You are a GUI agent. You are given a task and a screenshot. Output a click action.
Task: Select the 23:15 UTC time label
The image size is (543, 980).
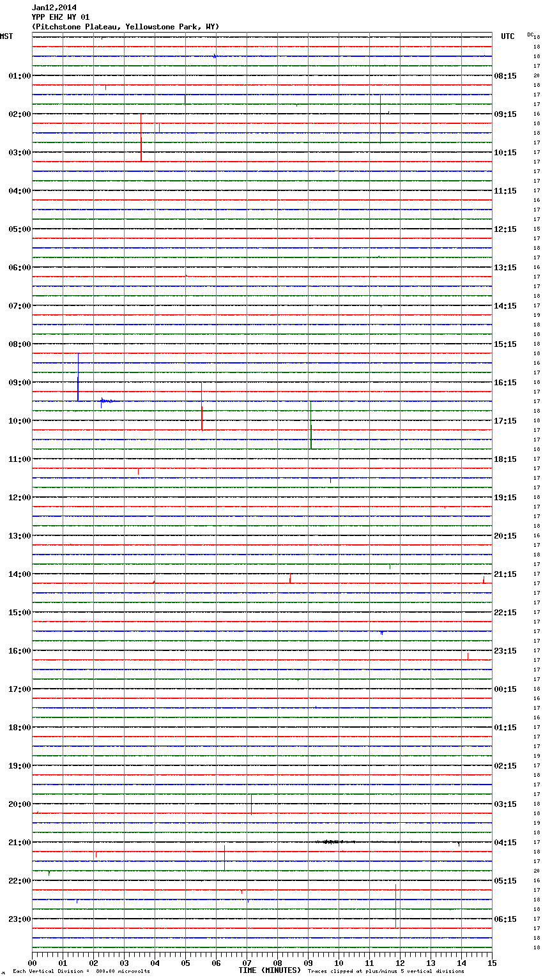click(x=505, y=651)
